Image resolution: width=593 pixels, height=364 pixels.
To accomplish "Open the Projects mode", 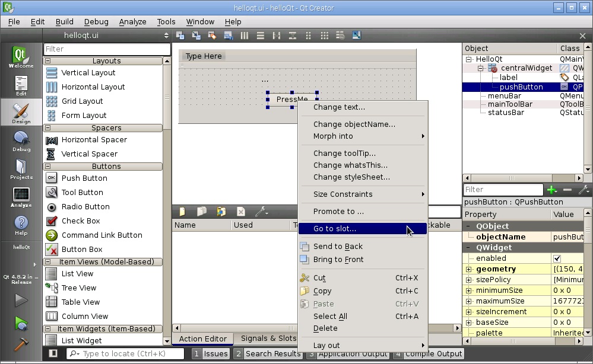I will [x=21, y=169].
